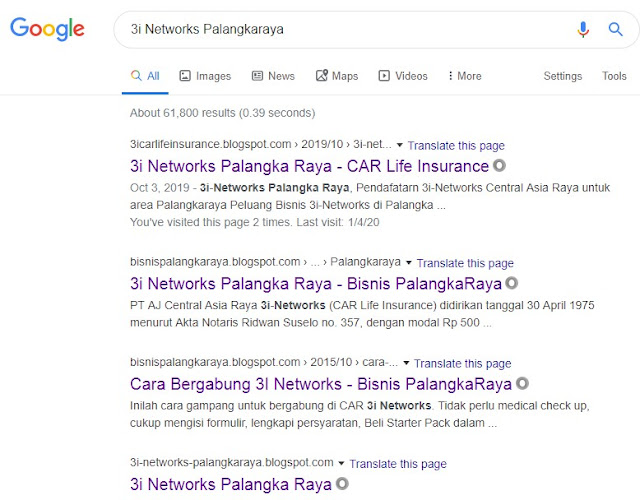This screenshot has height=500, width=640.
Task: Click the 'bisnispalangkaraya.blogspot.com › ... › Palangkaraya' URL
Action: pyautogui.click(x=265, y=262)
